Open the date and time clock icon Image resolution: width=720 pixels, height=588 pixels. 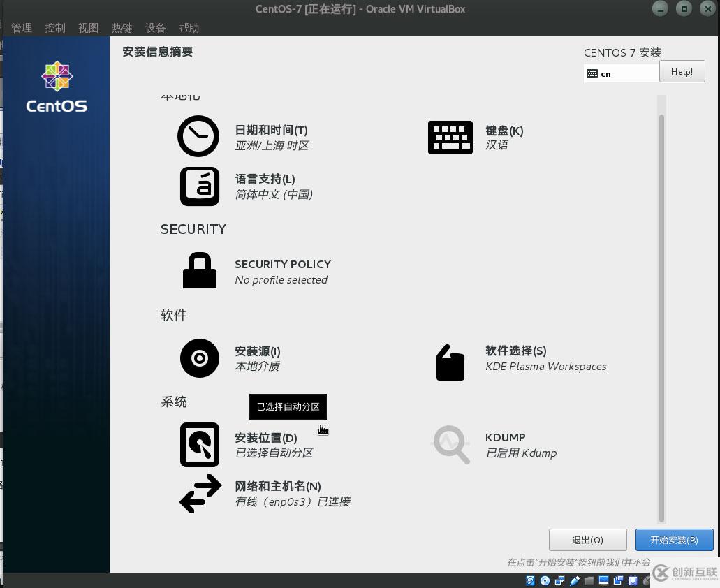198,136
